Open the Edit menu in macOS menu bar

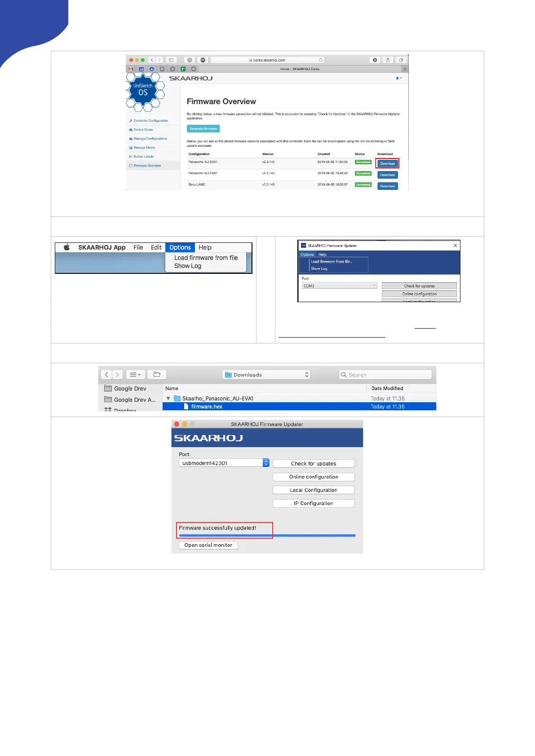156,247
